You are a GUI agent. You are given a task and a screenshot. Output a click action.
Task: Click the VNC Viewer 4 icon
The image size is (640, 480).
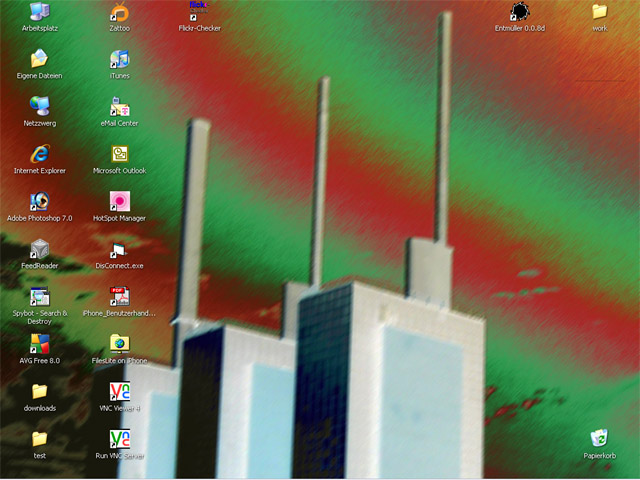[119, 391]
